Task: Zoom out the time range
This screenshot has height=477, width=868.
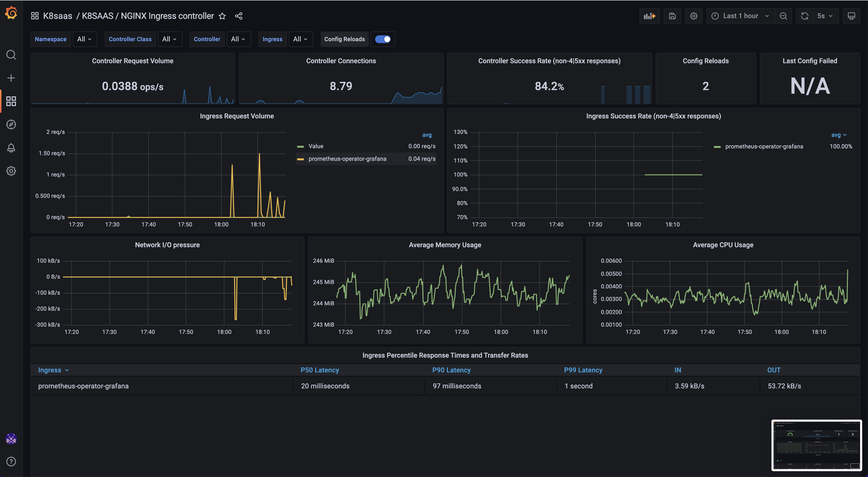Action: pyautogui.click(x=783, y=16)
